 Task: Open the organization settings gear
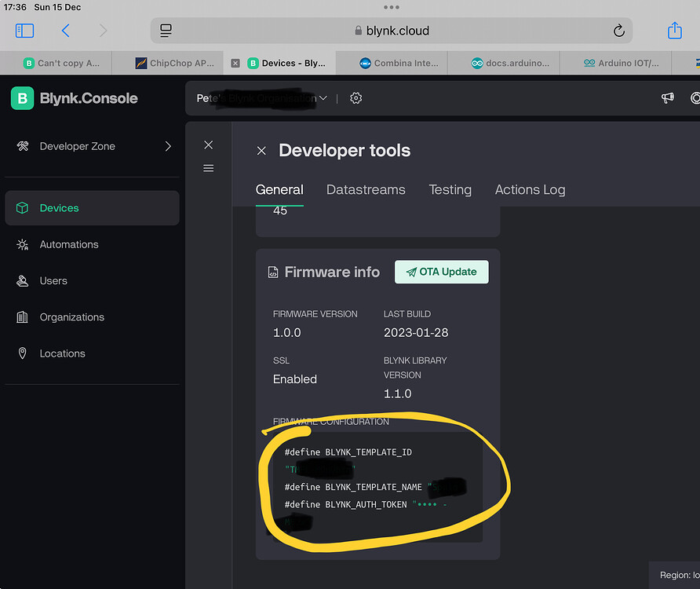pyautogui.click(x=355, y=98)
